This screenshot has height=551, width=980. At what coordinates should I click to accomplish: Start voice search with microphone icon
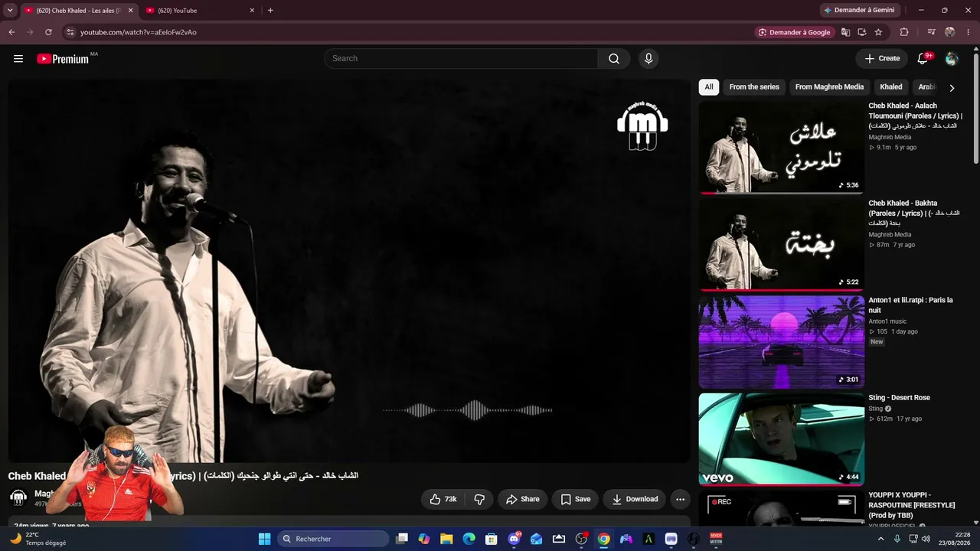coord(648,59)
